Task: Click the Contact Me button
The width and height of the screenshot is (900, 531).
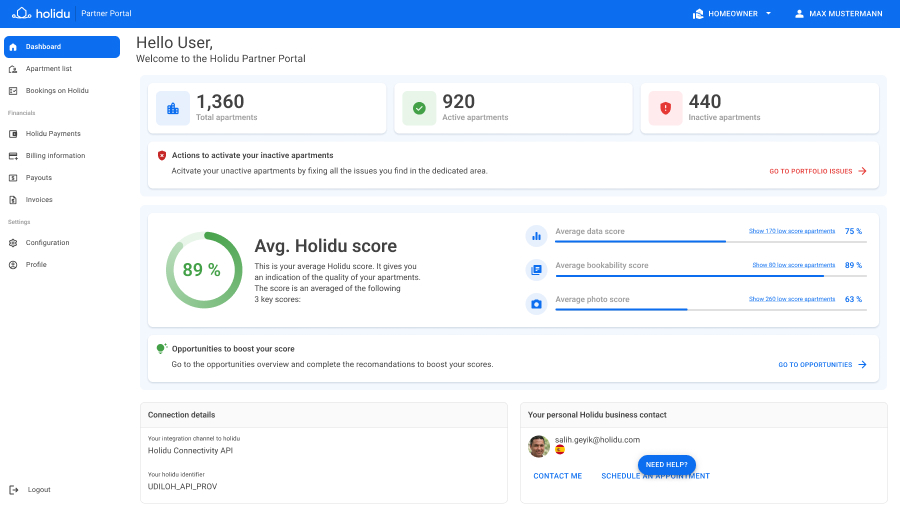Action: click(557, 476)
